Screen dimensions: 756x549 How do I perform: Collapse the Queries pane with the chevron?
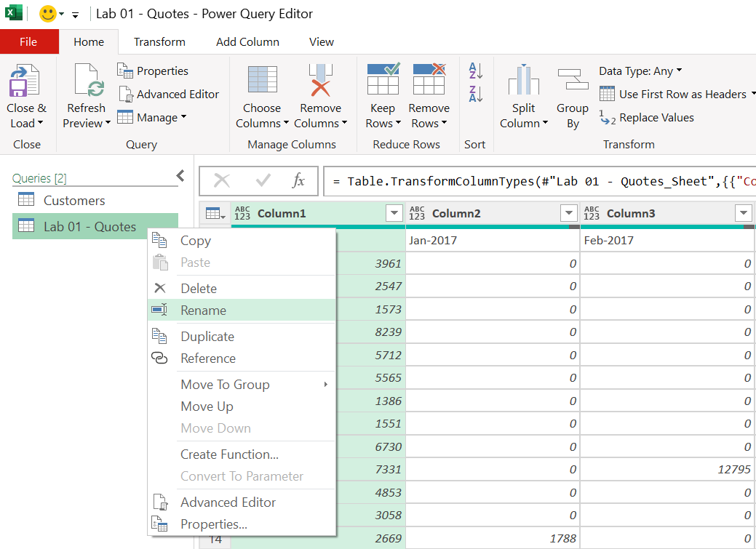click(x=180, y=175)
